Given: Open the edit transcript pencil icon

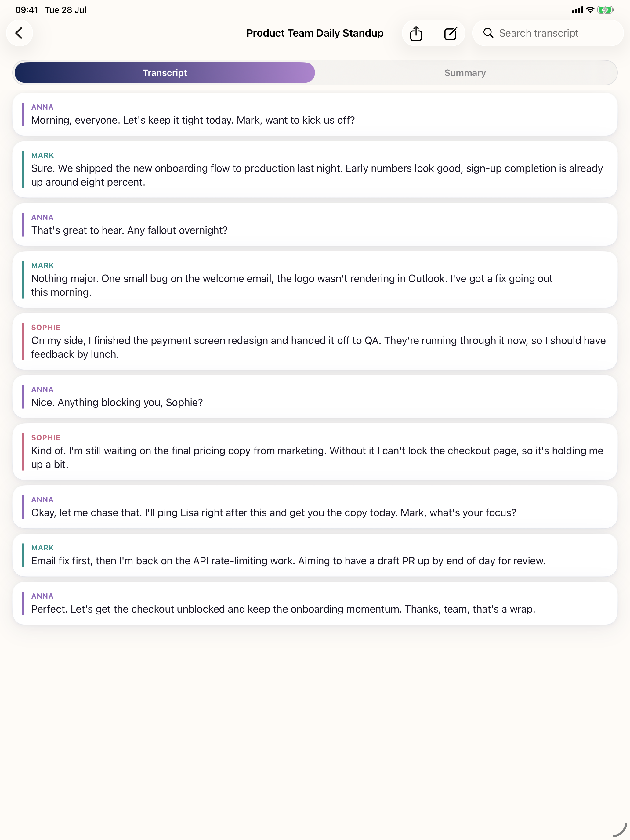Looking at the screenshot, I should (x=451, y=33).
